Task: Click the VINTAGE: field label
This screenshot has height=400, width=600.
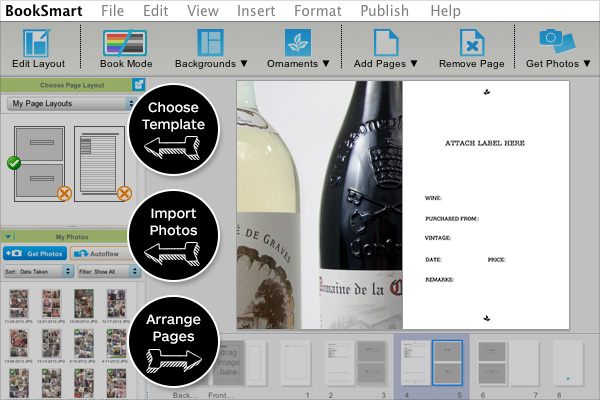Action: click(438, 238)
